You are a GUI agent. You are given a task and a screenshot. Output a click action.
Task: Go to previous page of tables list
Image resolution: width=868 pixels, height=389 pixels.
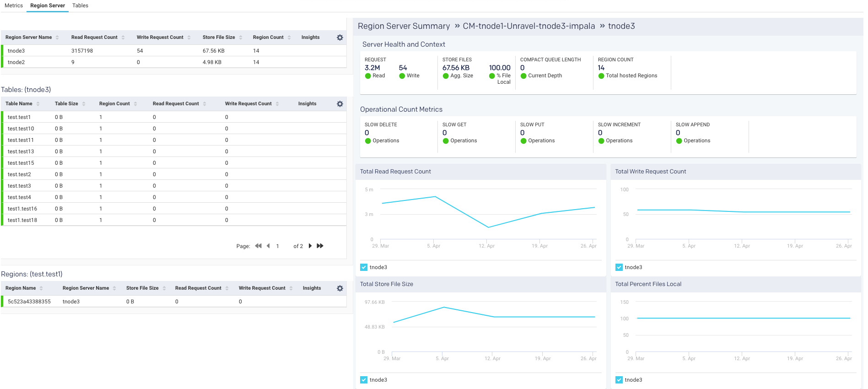click(269, 246)
